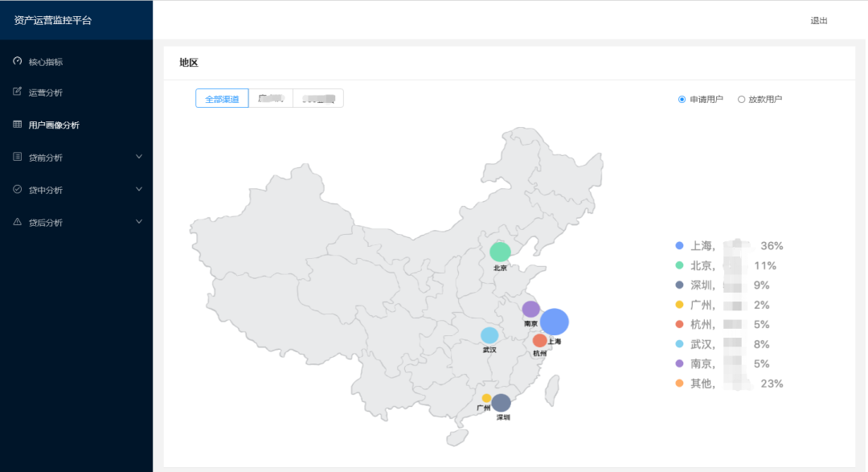Image resolution: width=868 pixels, height=472 pixels.
Task: Click the 资产运营监控平台 title
Action: click(x=52, y=20)
